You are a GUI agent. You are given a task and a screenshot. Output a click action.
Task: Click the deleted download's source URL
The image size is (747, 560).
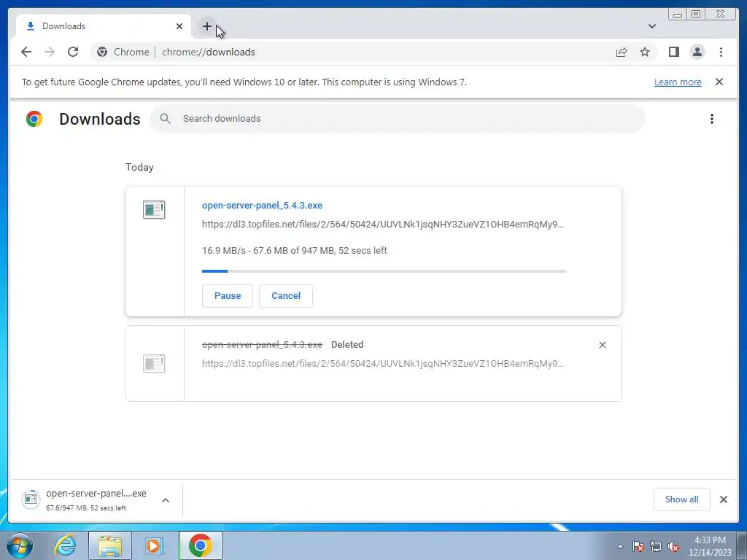382,363
